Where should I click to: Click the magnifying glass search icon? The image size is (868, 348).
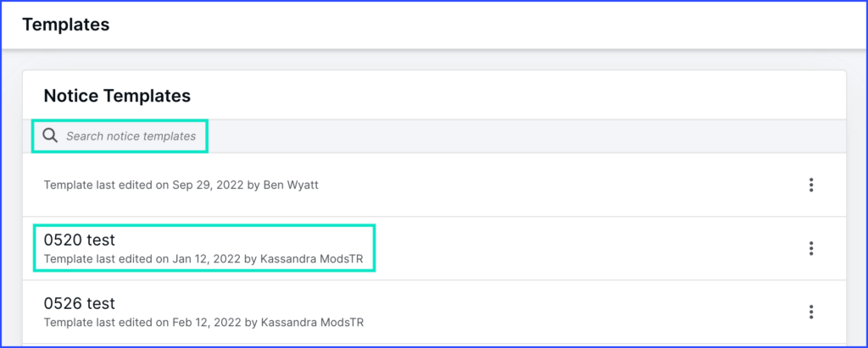point(51,136)
